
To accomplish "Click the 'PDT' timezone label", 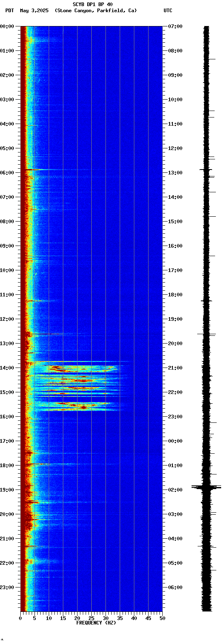I will pos(9,11).
